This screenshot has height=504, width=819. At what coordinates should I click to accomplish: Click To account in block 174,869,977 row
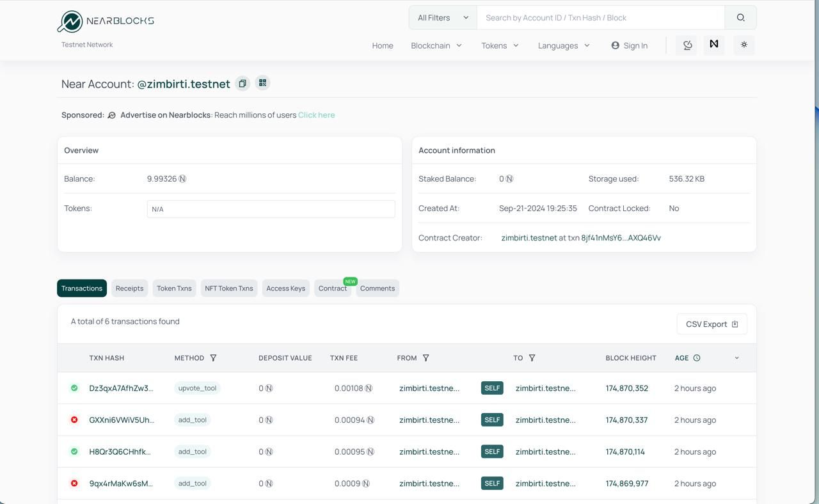point(546,484)
